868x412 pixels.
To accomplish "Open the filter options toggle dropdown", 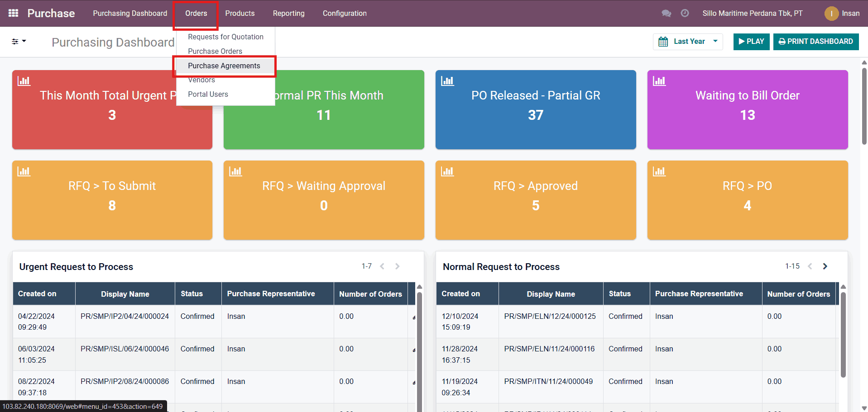I will point(19,42).
